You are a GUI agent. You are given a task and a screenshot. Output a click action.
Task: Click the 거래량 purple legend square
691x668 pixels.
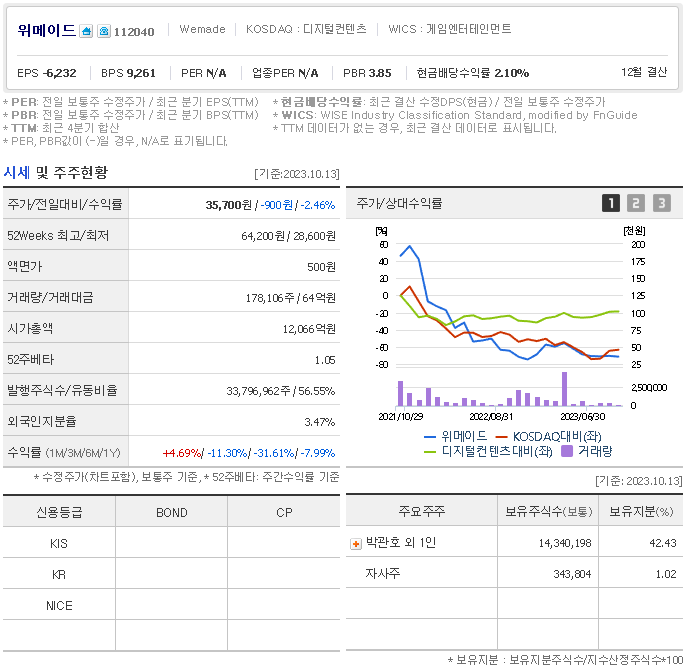pos(567,451)
